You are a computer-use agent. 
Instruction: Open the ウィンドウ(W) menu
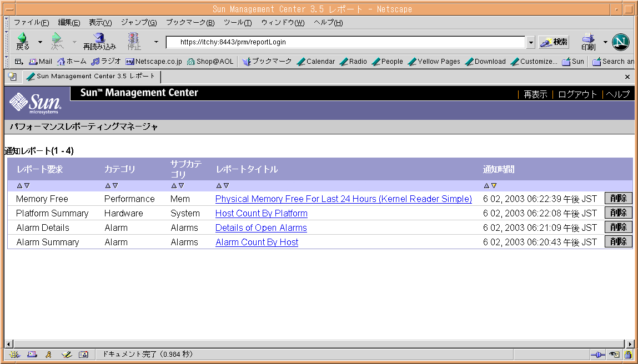tap(283, 22)
